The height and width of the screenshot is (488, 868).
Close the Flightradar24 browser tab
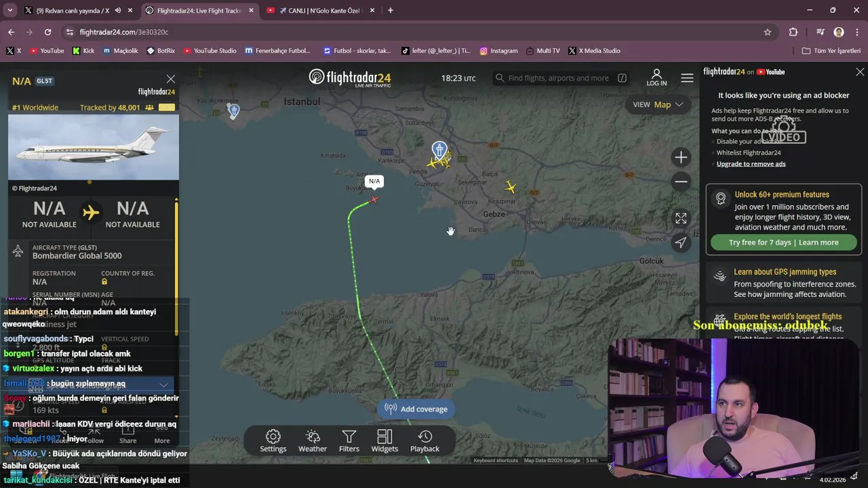point(252,10)
